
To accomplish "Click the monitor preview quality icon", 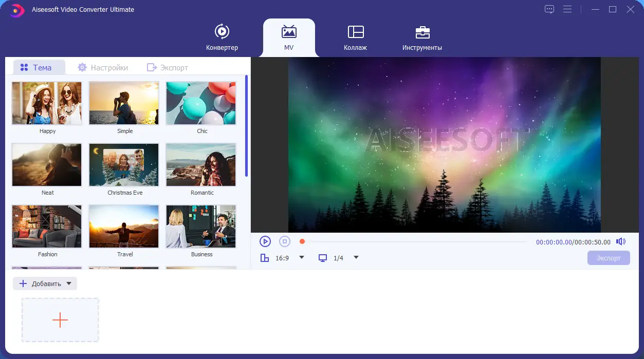I will click(323, 258).
